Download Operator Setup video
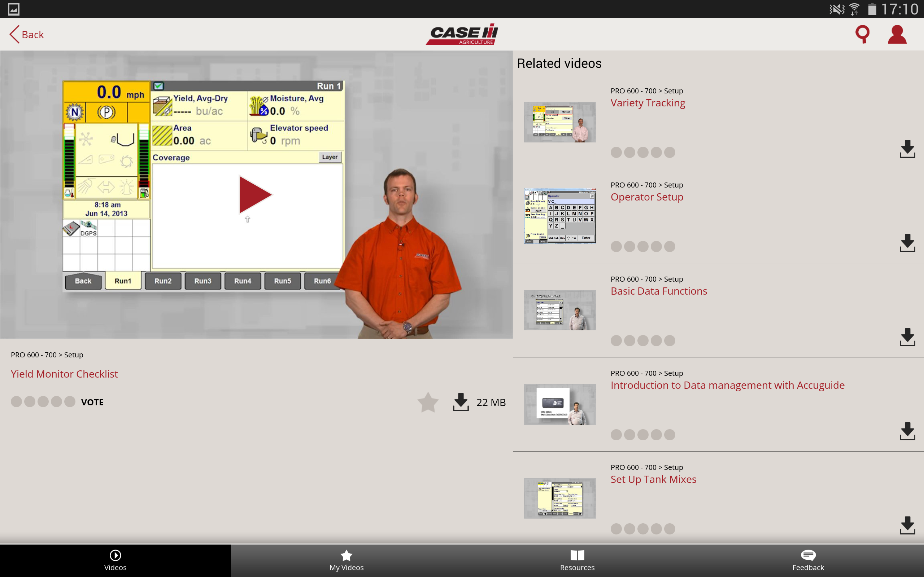Screen dimensions: 924x577 (x=907, y=243)
